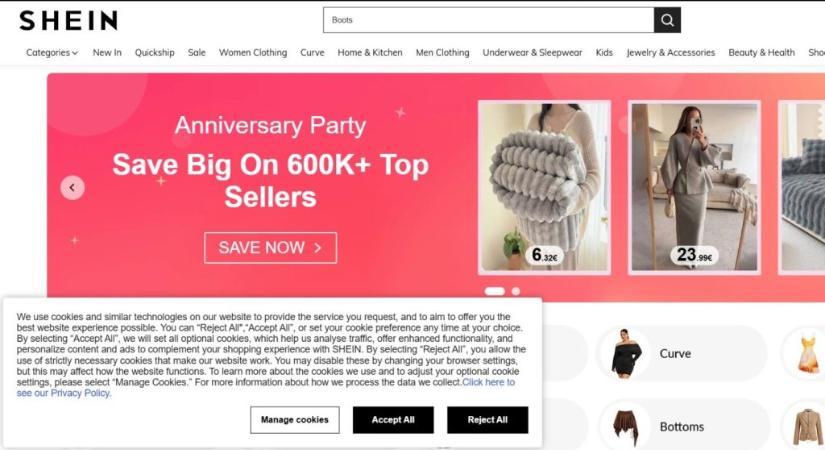
Task: Switch to second banner slide dot
Action: [x=516, y=291]
